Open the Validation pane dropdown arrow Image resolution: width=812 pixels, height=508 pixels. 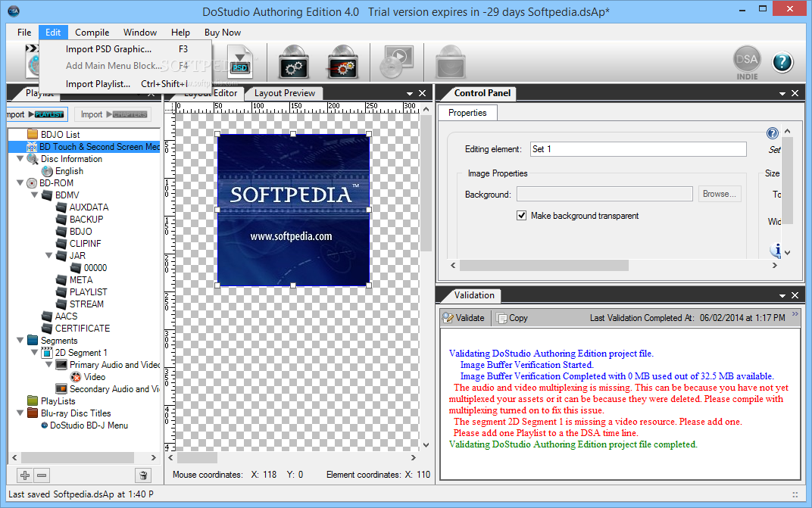[782, 296]
